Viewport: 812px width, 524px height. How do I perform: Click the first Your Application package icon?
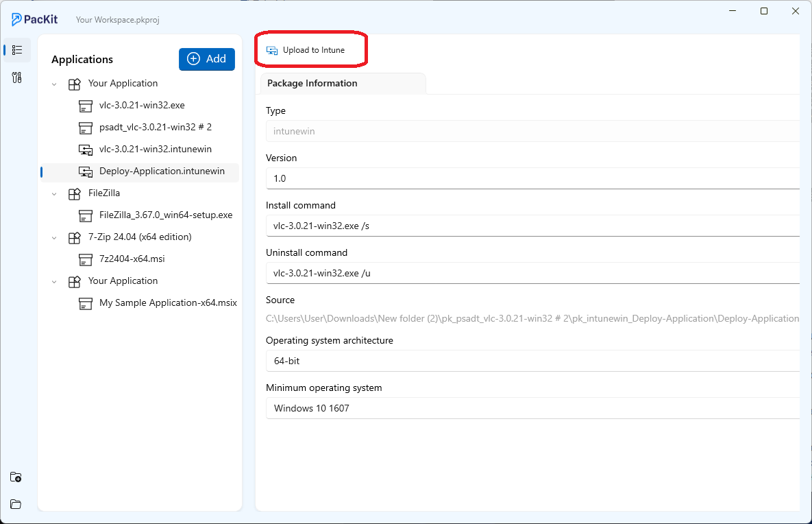pos(75,84)
